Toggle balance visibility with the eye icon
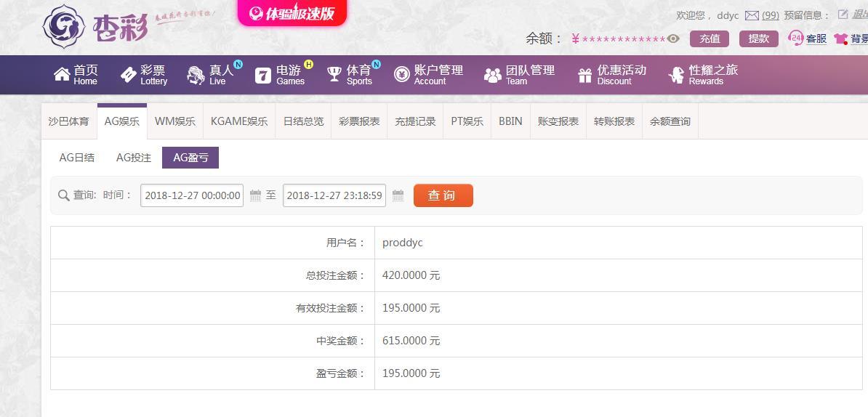Viewport: 868px width, 417px height. point(674,39)
